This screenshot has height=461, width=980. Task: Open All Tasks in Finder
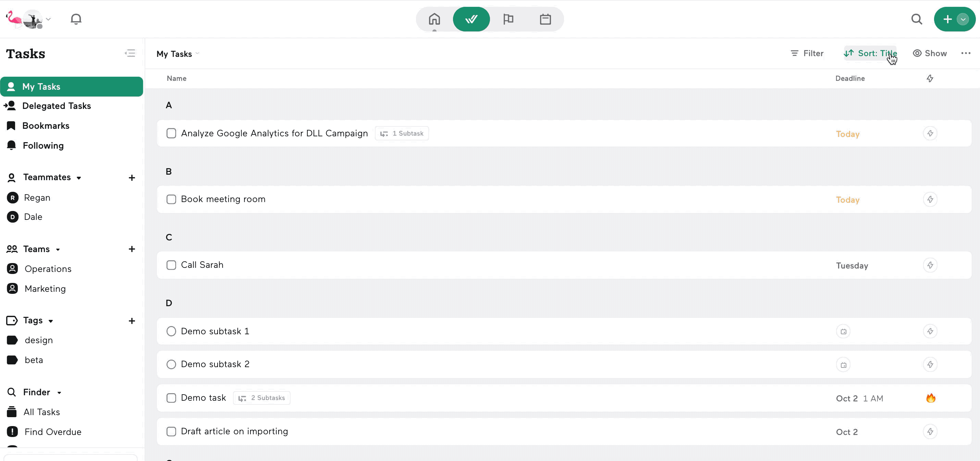[41, 412]
